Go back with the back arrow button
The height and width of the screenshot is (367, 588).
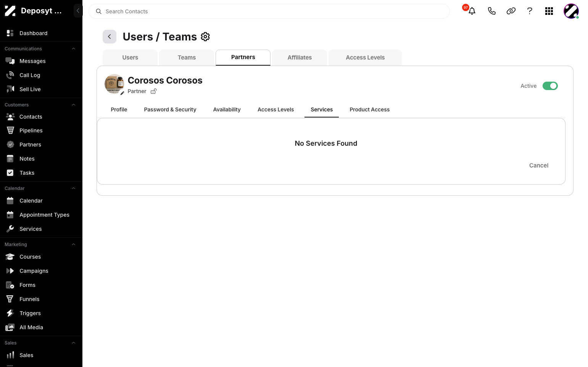click(x=110, y=37)
